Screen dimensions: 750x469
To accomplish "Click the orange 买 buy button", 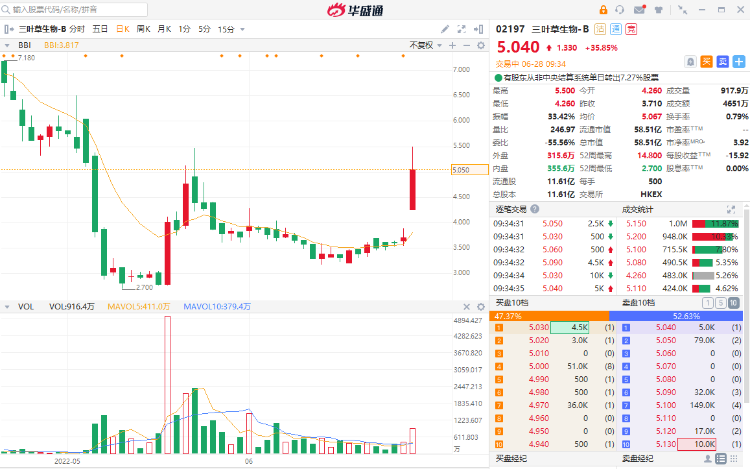I will coord(706,61).
